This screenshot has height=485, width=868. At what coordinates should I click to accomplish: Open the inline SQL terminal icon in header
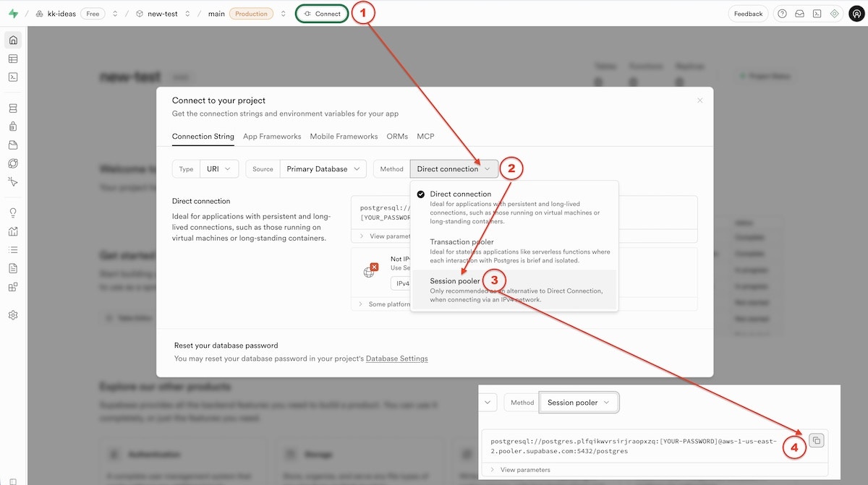coord(817,14)
